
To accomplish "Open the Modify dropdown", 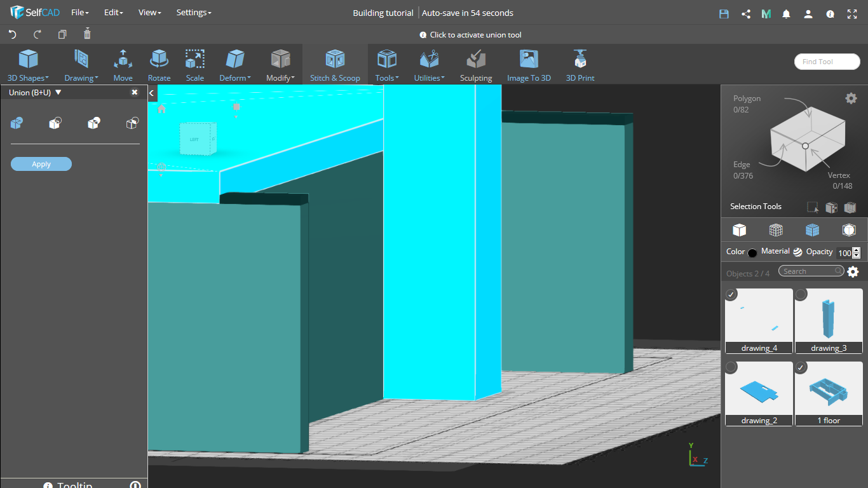I will click(280, 65).
